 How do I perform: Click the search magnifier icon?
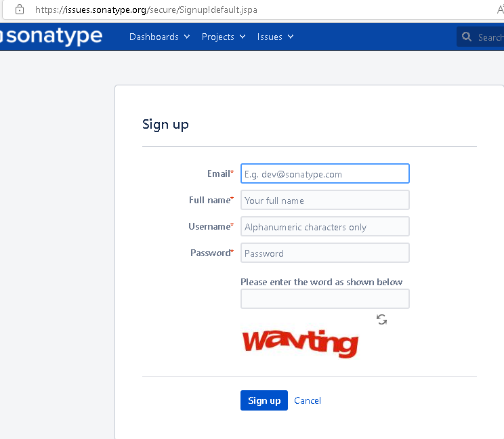click(x=467, y=37)
